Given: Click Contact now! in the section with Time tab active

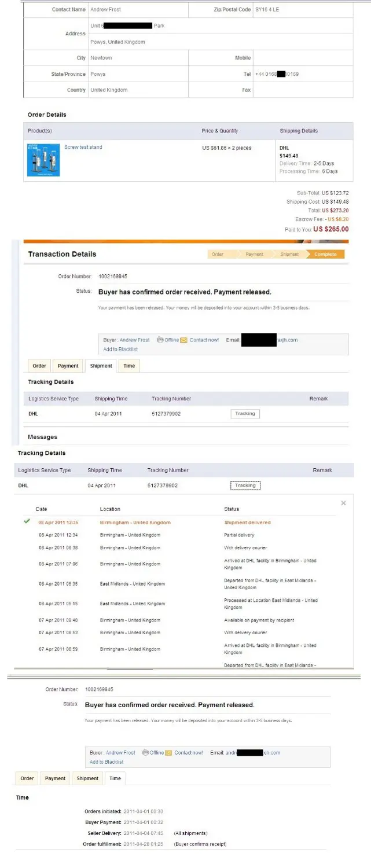Looking at the screenshot, I should 189,753.
